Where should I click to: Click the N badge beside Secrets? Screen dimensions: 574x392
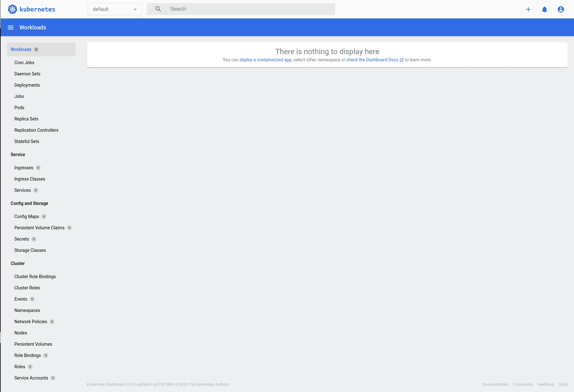pyautogui.click(x=34, y=239)
